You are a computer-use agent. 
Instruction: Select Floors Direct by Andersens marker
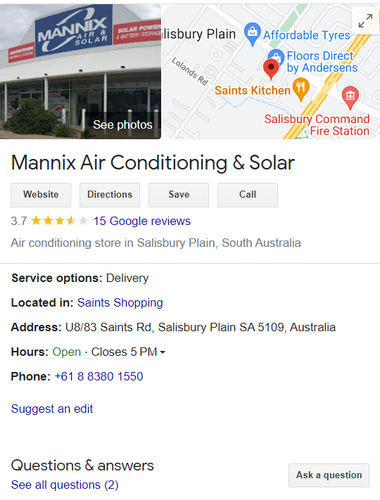click(x=276, y=56)
